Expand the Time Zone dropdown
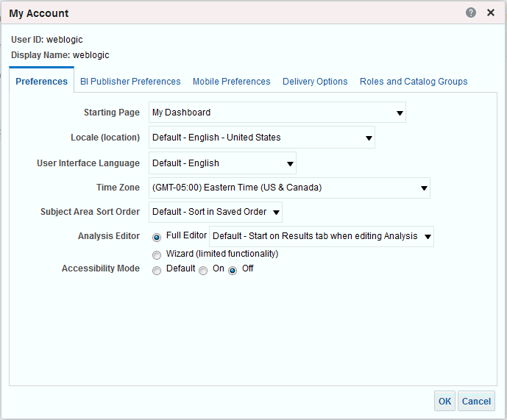 tap(289, 188)
